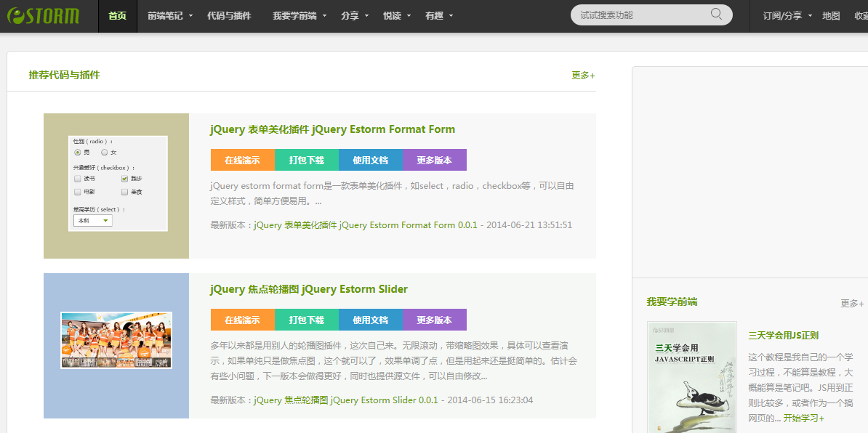This screenshot has height=433, width=868.
Task: Open the 前端笔记 menu
Action: (x=165, y=16)
